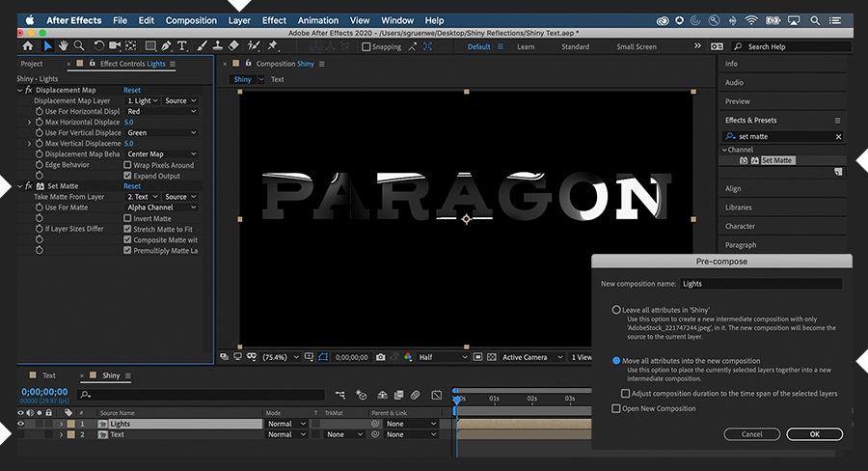Hide the Lights layer using its eye icon
Viewport: 868px width, 471px height.
pyautogui.click(x=21, y=424)
